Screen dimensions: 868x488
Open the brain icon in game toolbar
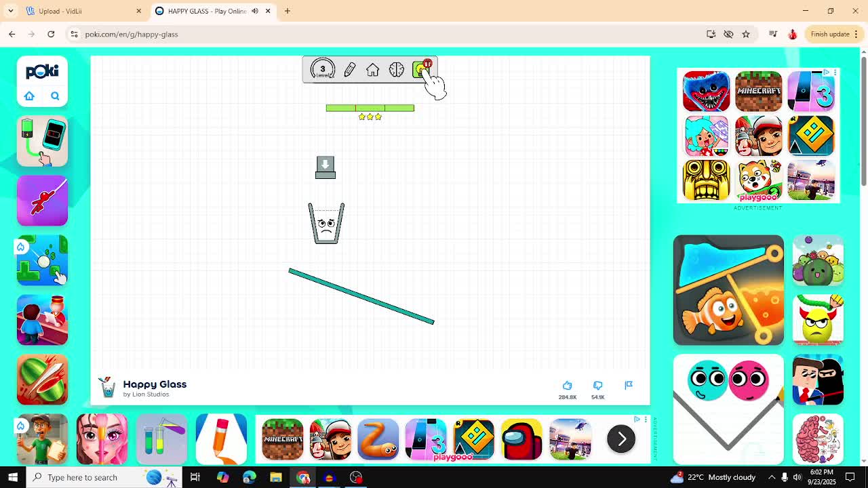pyautogui.click(x=396, y=70)
